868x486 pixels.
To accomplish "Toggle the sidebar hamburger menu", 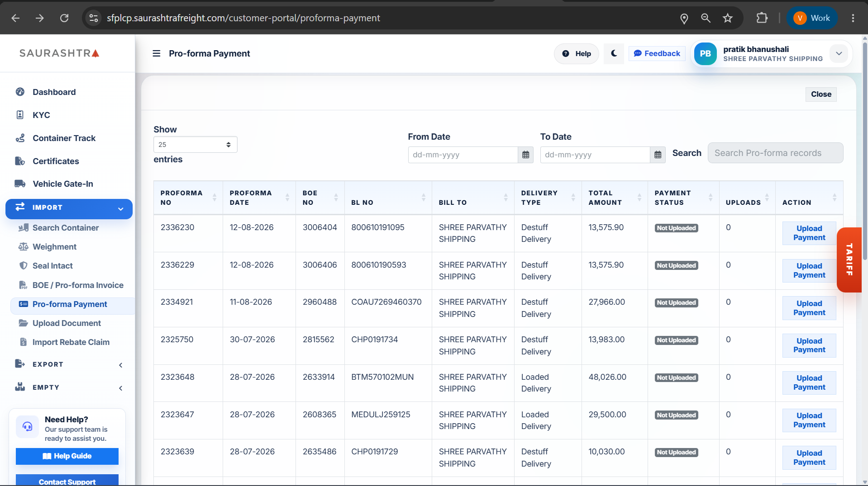I will tap(157, 53).
